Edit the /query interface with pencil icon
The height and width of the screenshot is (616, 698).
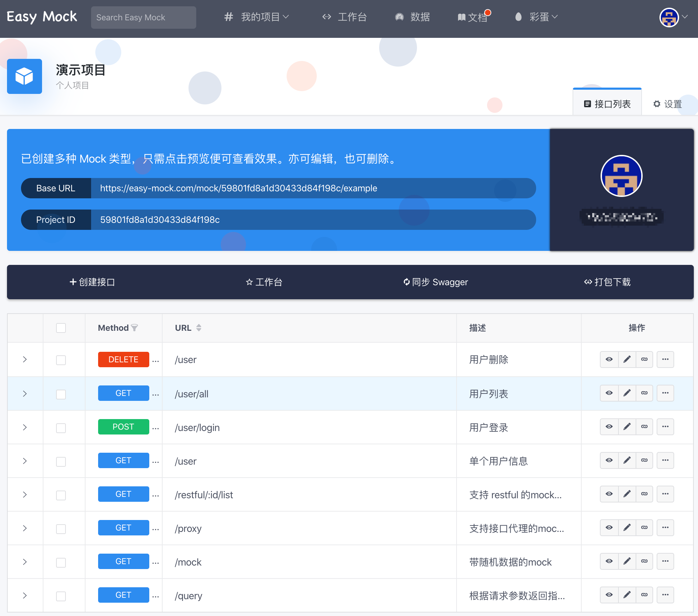coord(627,595)
